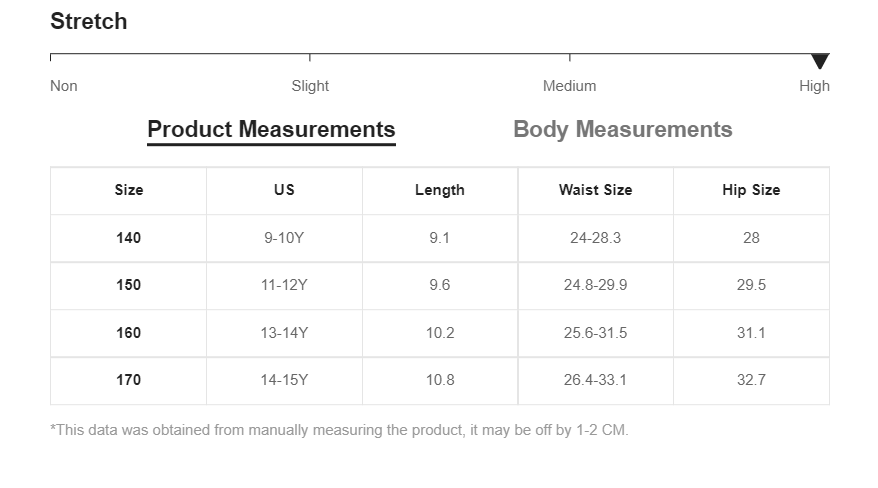This screenshot has width=878, height=488.
Task: Select the size 150 row header
Action: point(128,285)
